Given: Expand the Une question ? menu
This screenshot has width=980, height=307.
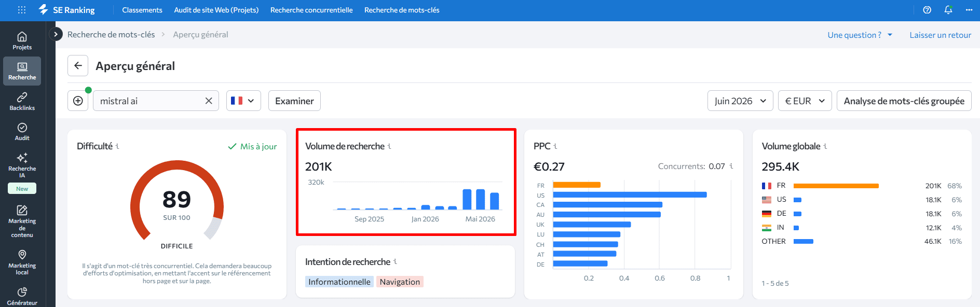Looking at the screenshot, I should (x=860, y=35).
